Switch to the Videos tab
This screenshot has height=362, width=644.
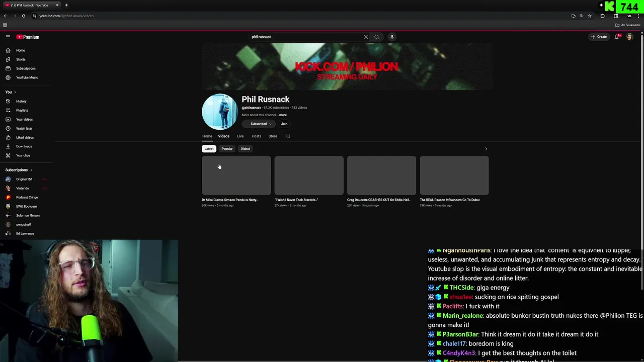coord(224,136)
